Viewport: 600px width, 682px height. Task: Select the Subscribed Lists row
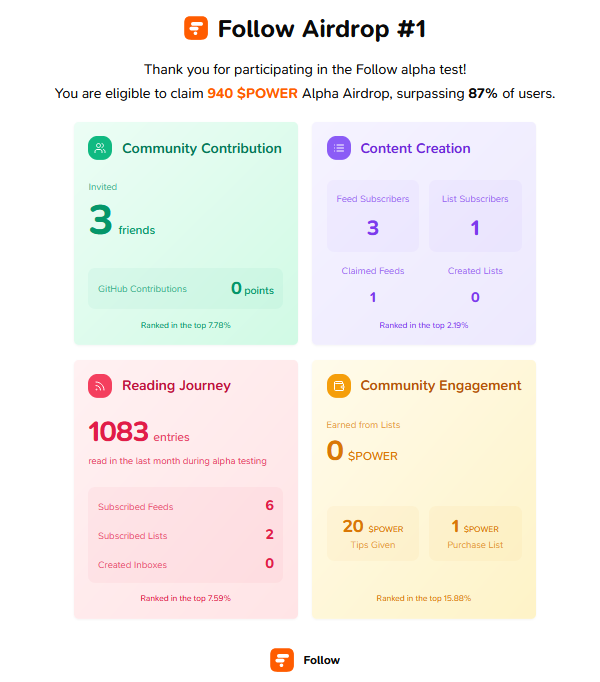pos(185,535)
